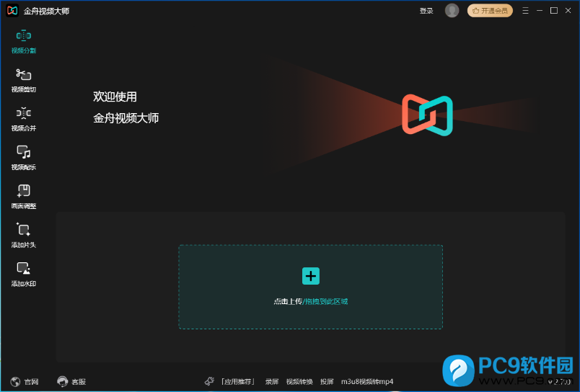Click the headset icon for 客服
The image size is (580, 392).
pos(63,382)
